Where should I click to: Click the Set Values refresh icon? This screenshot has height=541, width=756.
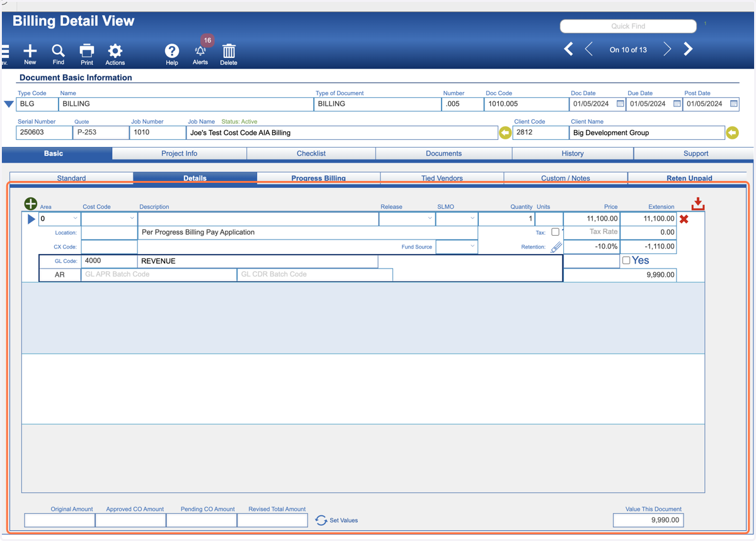click(x=321, y=520)
